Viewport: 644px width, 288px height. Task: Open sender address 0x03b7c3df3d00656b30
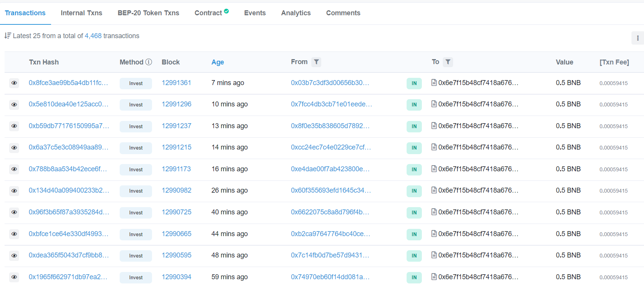(330, 83)
